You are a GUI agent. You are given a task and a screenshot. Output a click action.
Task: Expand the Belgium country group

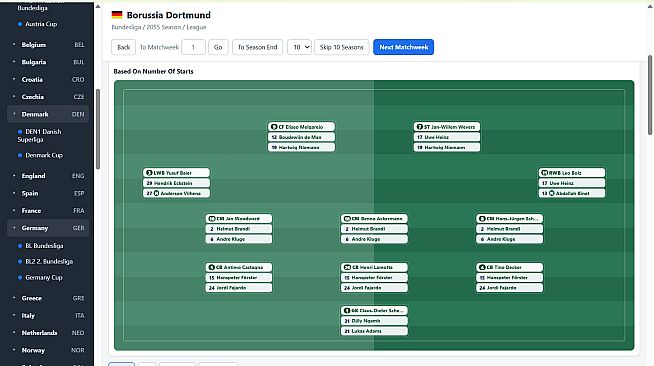48,45
